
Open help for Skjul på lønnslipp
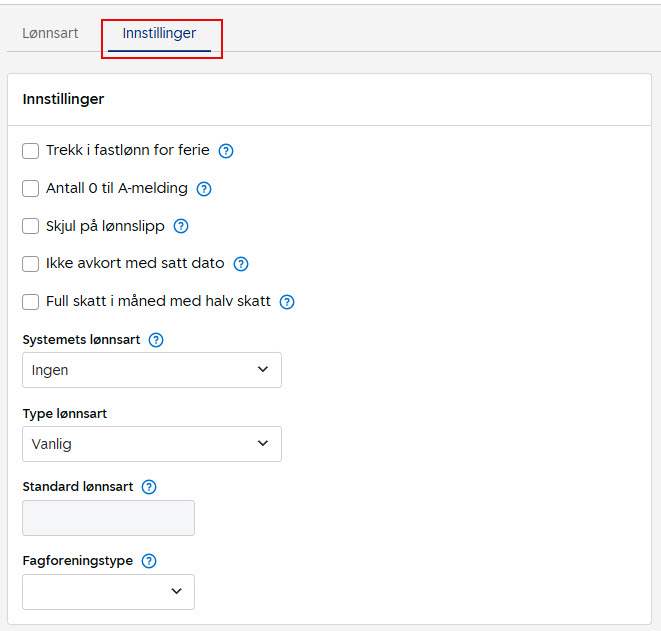181,226
